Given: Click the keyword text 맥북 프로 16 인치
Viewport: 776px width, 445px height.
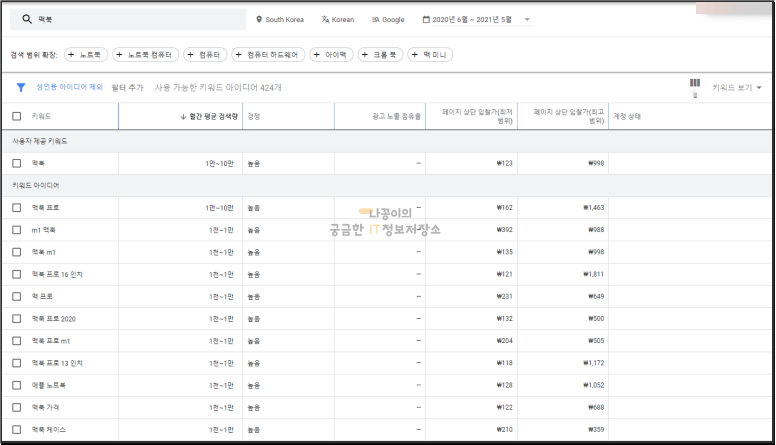Looking at the screenshot, I should pos(57,274).
